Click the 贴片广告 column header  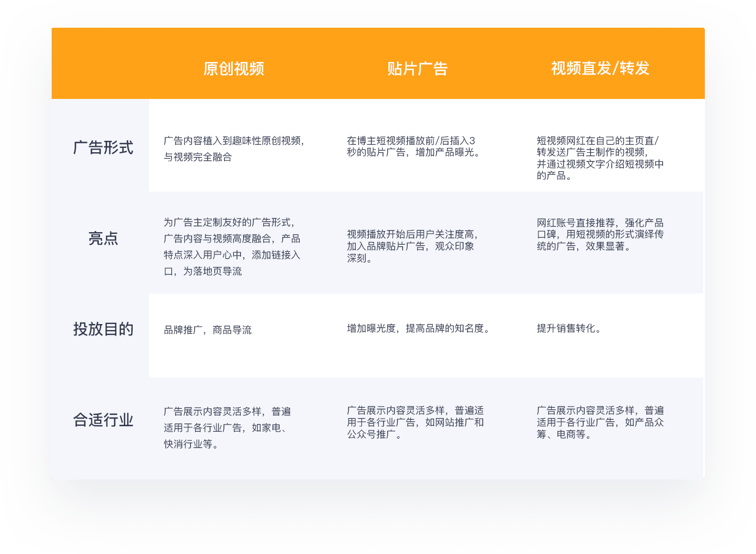pyautogui.click(x=417, y=69)
